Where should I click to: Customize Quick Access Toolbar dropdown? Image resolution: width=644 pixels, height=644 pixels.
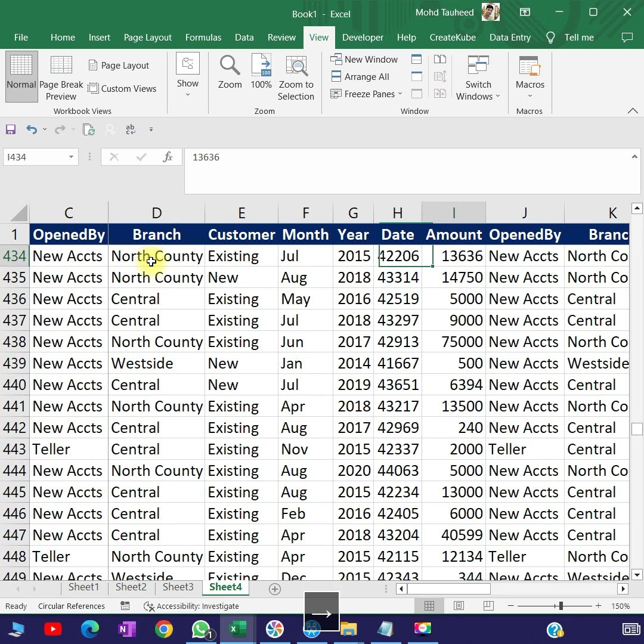(151, 129)
